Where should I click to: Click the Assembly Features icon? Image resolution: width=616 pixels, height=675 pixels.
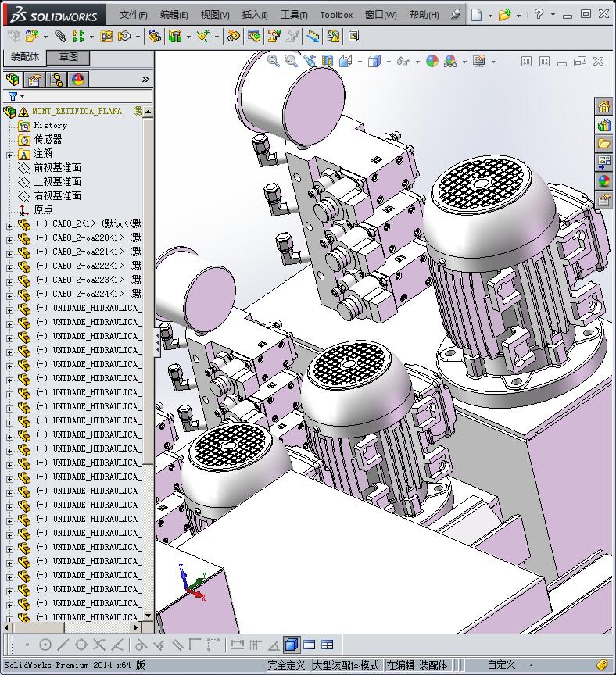[x=175, y=36]
